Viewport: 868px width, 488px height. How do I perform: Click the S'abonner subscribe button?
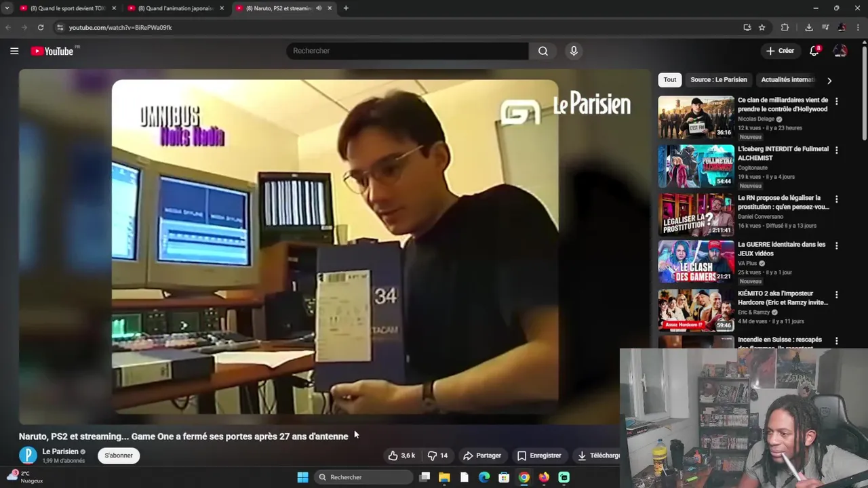[x=119, y=455]
